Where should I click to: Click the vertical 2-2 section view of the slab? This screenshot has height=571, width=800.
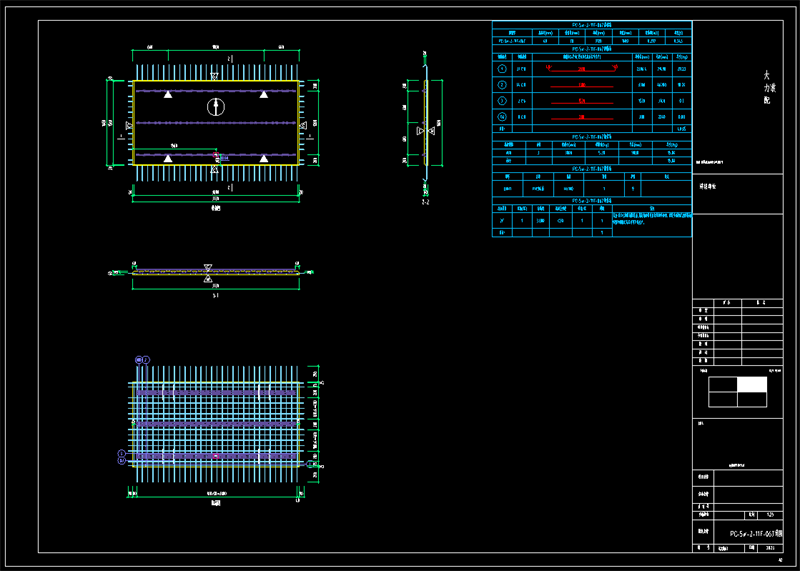tap(426, 122)
